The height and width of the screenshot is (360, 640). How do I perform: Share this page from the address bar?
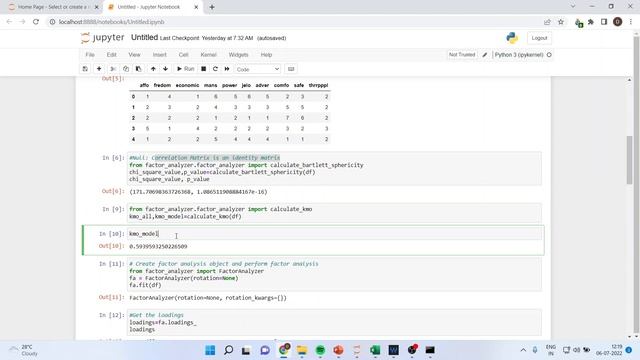[x=547, y=22]
